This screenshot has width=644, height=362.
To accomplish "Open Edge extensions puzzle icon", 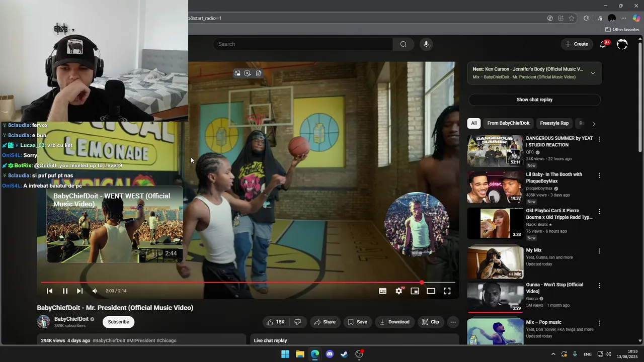I will click(x=586, y=18).
